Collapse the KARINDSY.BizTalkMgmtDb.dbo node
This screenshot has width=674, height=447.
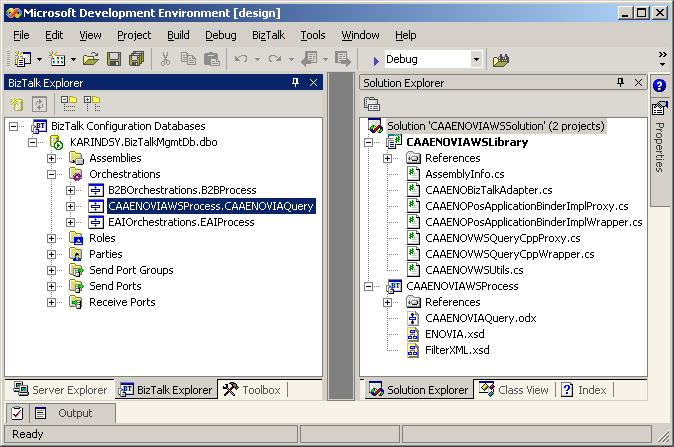[x=33, y=142]
